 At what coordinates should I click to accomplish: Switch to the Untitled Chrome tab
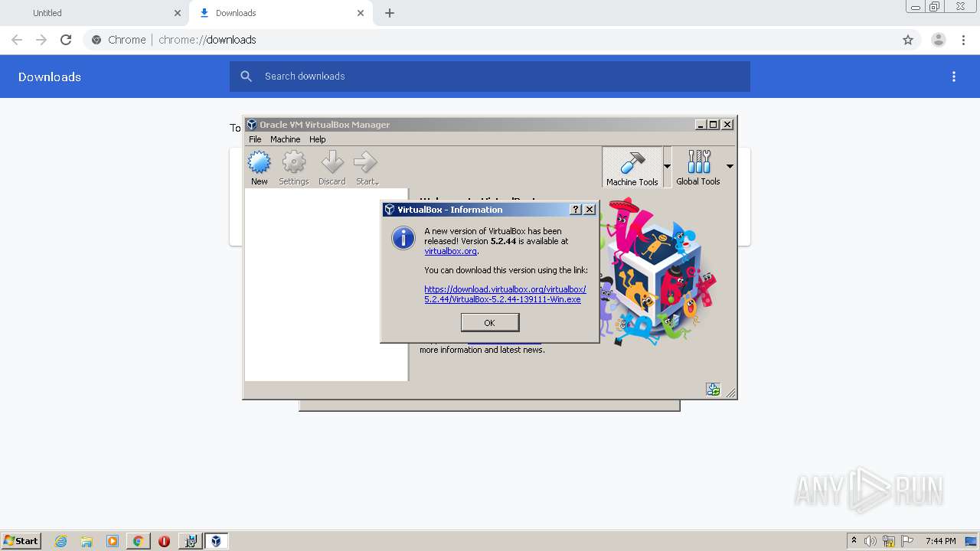(93, 13)
